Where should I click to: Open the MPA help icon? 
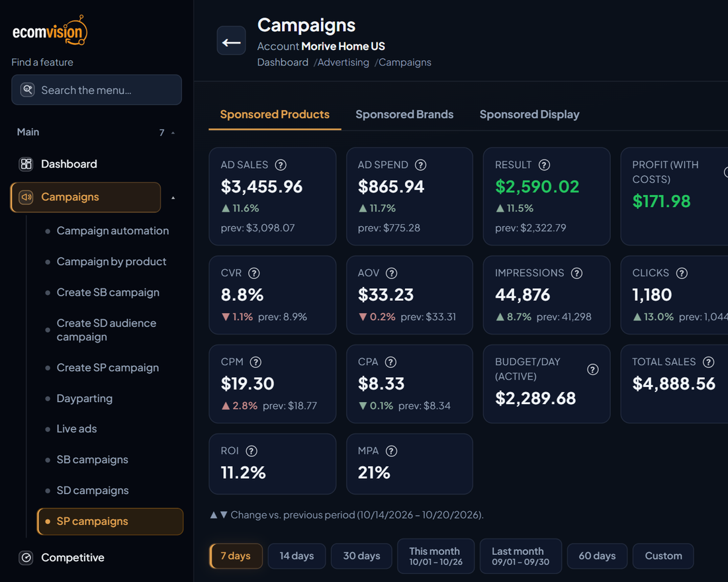391,450
